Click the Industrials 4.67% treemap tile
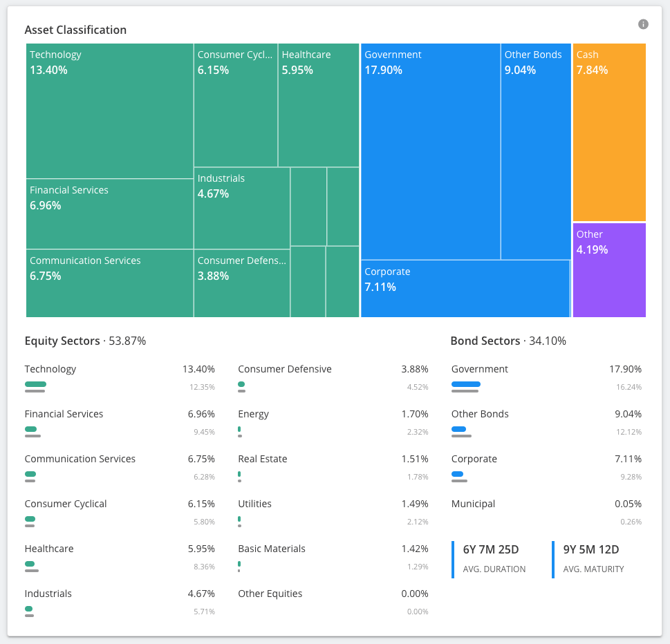 [x=242, y=208]
